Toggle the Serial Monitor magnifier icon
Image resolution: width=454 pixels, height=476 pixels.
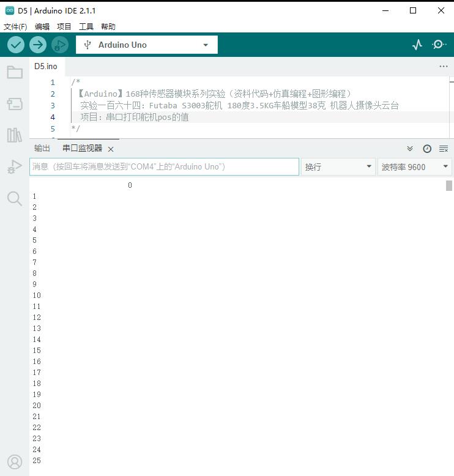pyautogui.click(x=439, y=45)
